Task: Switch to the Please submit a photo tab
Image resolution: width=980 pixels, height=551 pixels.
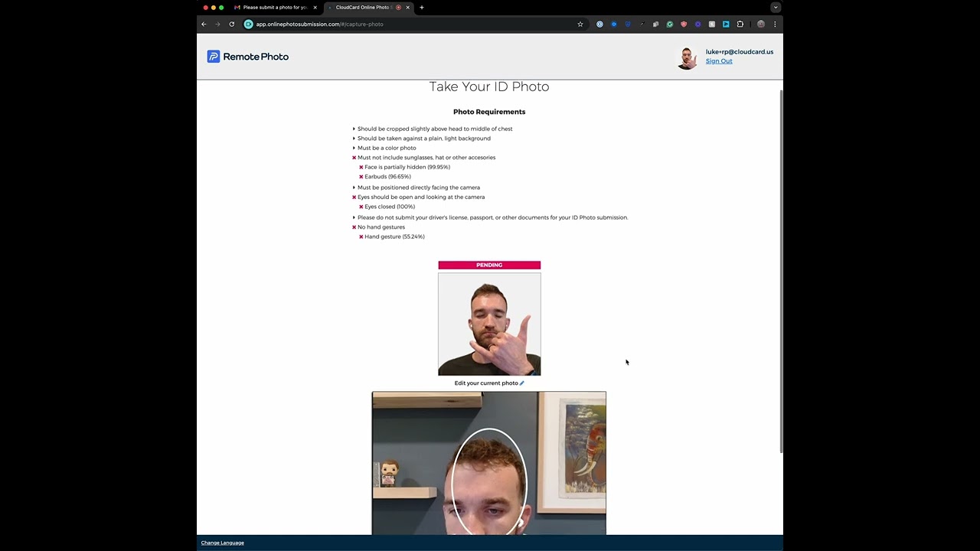Action: click(x=275, y=8)
